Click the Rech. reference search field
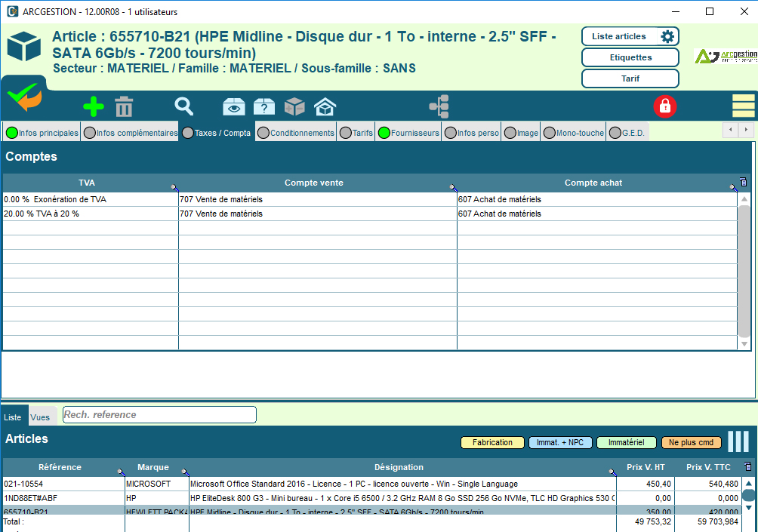Screen dimensions: 758x532 pyautogui.click(x=159, y=414)
